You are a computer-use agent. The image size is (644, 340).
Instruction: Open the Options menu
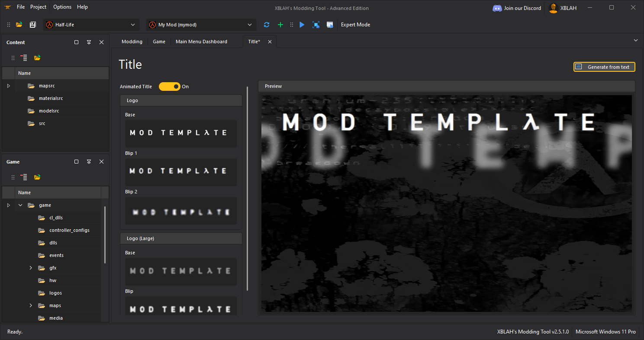coord(62,7)
